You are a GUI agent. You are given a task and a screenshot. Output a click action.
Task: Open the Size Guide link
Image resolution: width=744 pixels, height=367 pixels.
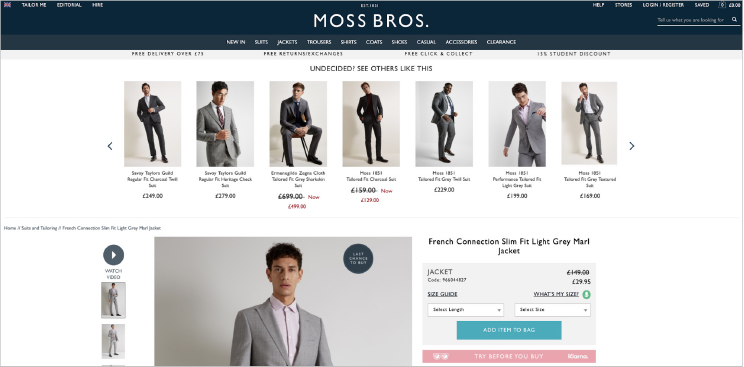point(442,294)
